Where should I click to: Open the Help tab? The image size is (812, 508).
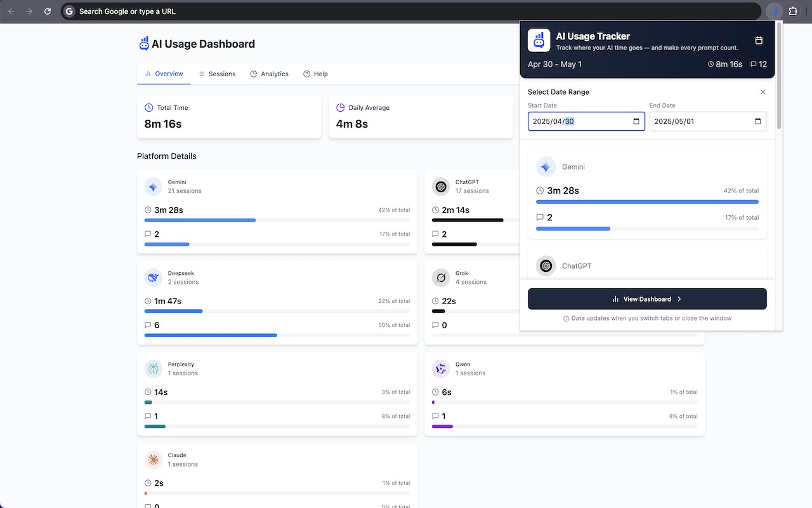pyautogui.click(x=315, y=74)
